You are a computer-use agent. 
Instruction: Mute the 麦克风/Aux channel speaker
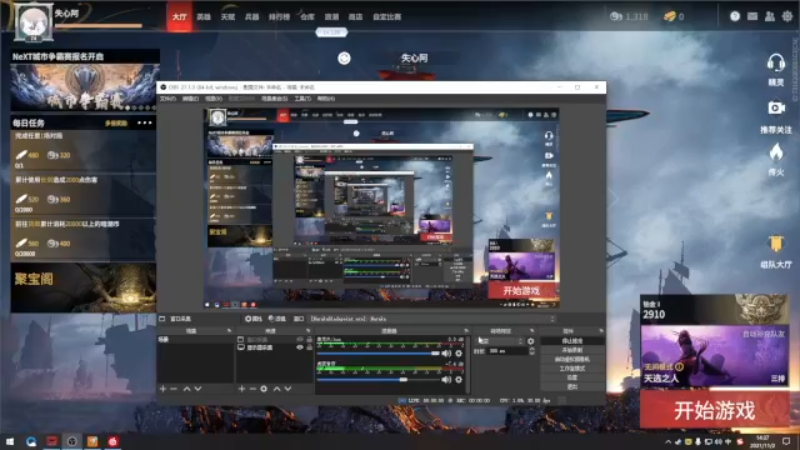click(446, 353)
